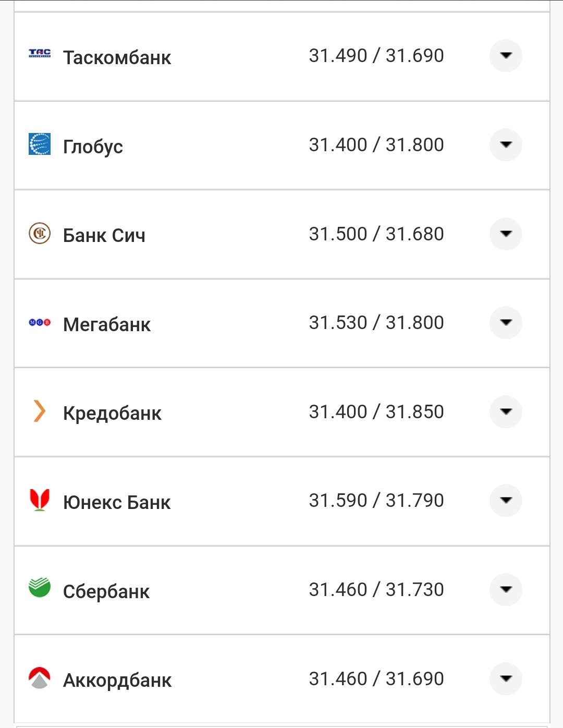The image size is (563, 728).
Task: Click the Юнекс Банк red logo
Action: click(40, 500)
